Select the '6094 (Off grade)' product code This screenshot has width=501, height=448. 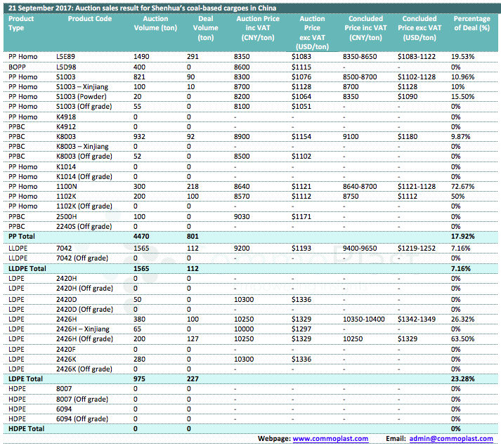[x=82, y=419]
